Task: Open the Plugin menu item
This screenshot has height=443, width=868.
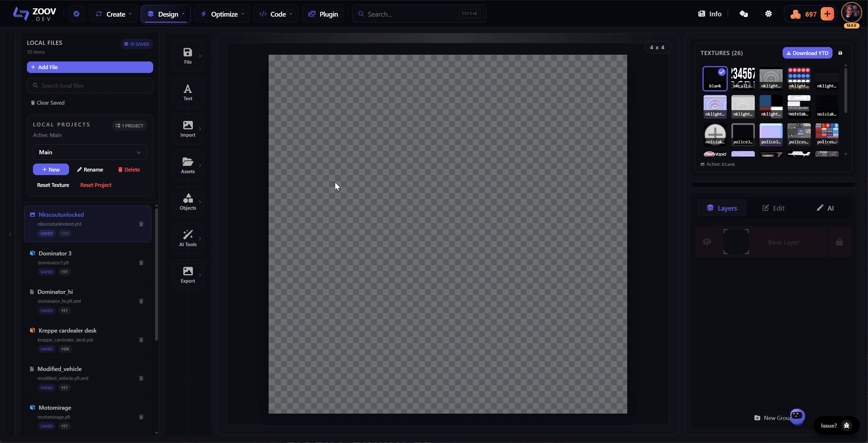Action: 322,14
